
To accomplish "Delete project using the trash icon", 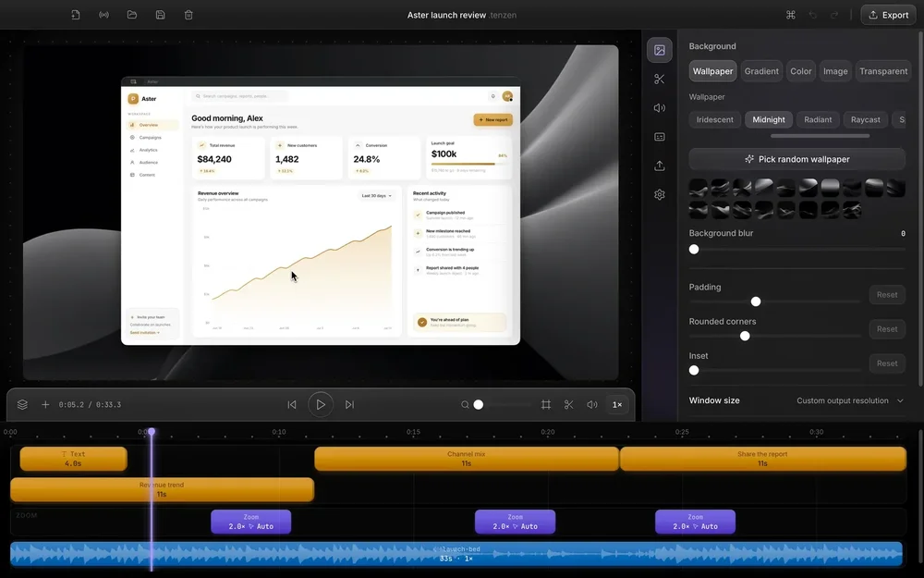I will pos(188,15).
